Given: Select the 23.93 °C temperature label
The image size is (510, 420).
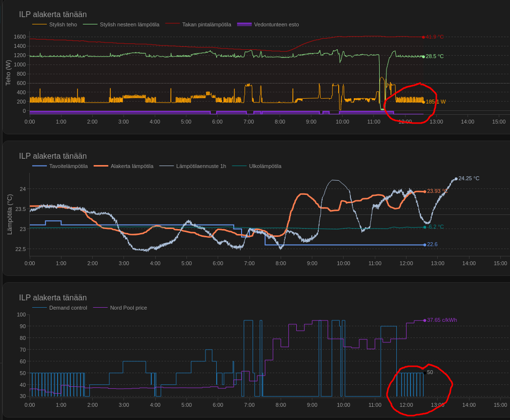Looking at the screenshot, I should (x=437, y=191).
